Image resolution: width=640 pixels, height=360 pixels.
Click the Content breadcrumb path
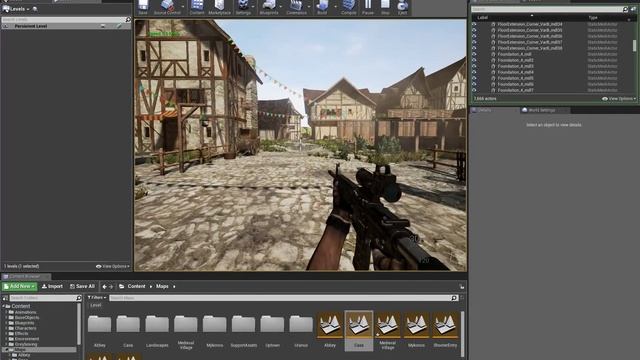pyautogui.click(x=136, y=287)
